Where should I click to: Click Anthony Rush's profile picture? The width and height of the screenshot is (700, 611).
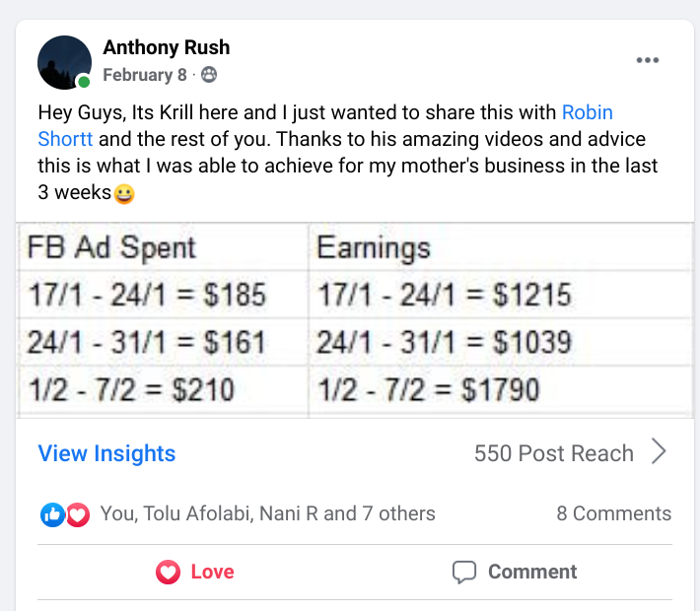click(64, 62)
